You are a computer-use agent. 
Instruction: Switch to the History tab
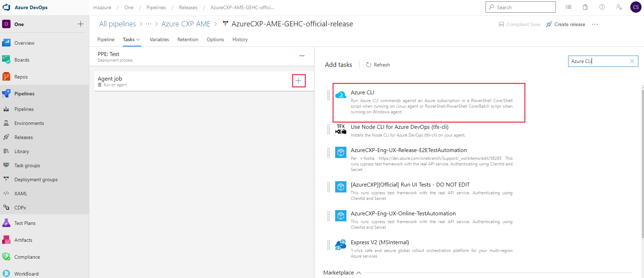coord(240,39)
